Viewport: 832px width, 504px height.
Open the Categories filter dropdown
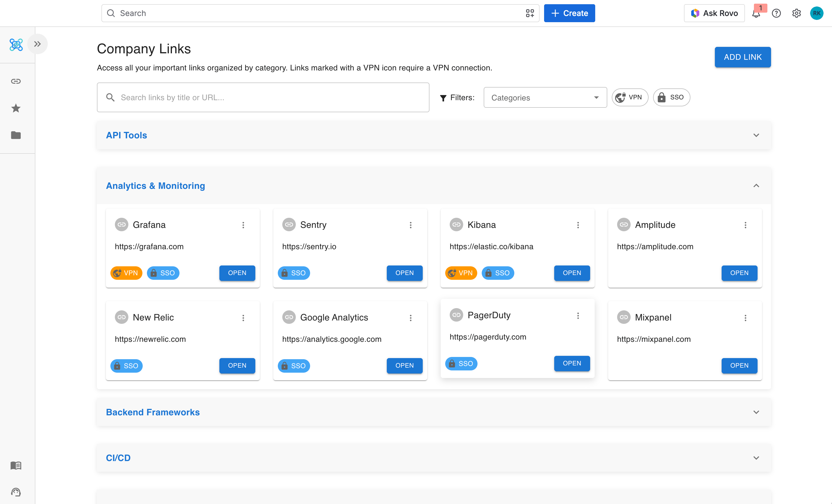click(545, 98)
